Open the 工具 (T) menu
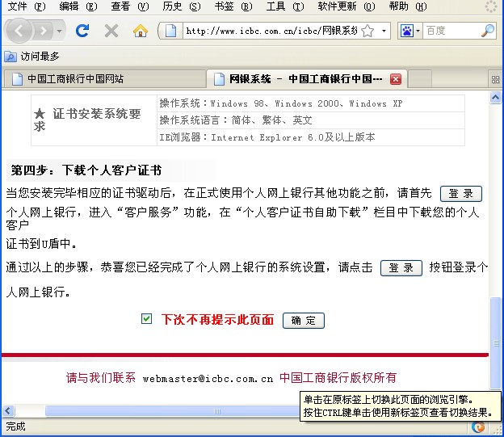Image resolution: width=504 pixels, height=437 pixels. tap(285, 6)
